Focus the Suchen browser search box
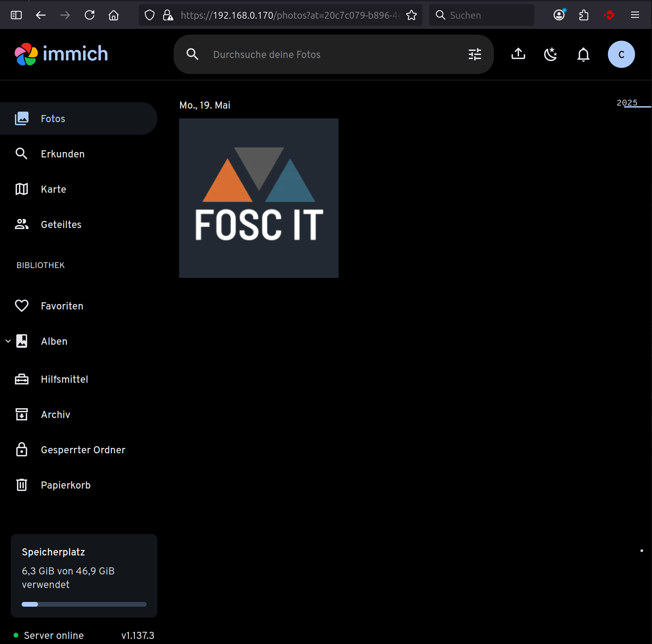The width and height of the screenshot is (652, 644). coord(481,15)
